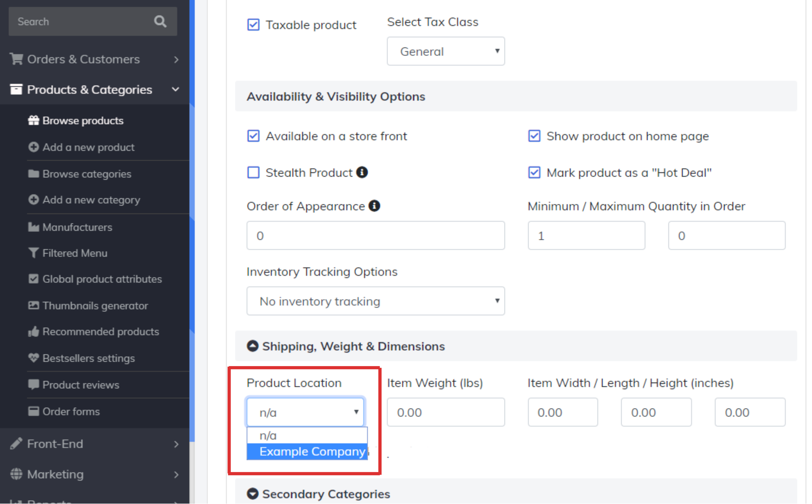Click the Orders & Customers cart icon
The image size is (812, 504).
click(x=16, y=59)
